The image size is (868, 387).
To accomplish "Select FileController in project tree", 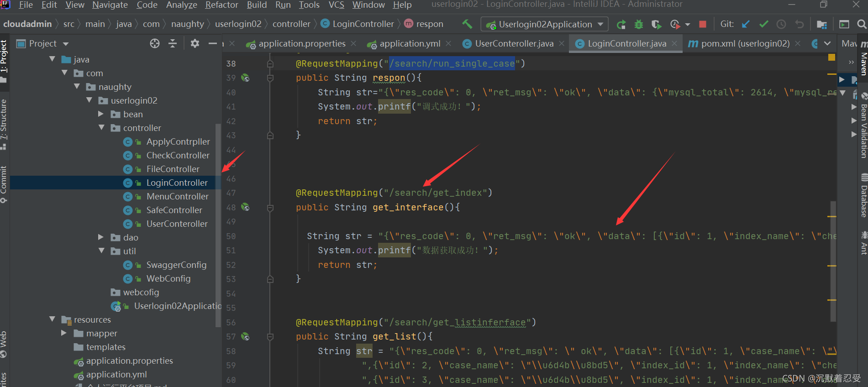I will [173, 169].
